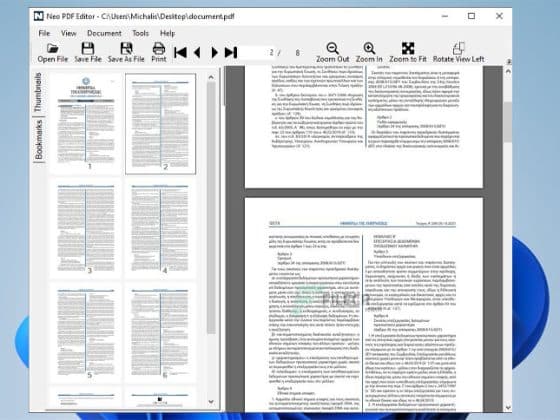Open the File menu
This screenshot has width=560, height=420.
(x=44, y=33)
